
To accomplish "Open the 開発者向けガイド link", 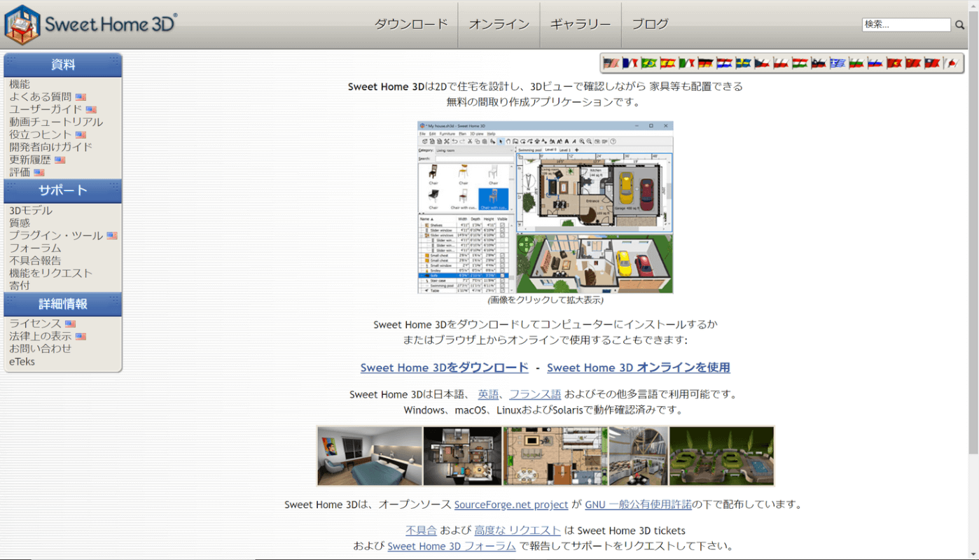I will (x=51, y=147).
